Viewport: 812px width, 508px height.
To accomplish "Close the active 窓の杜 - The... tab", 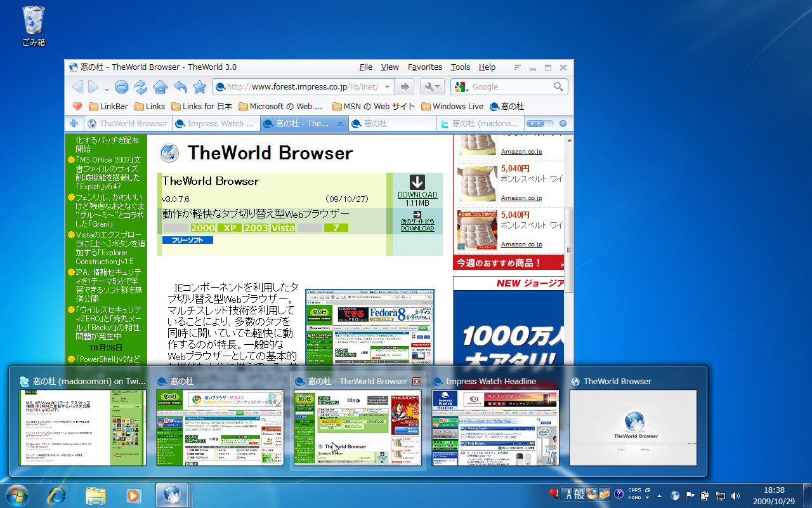I will [341, 124].
